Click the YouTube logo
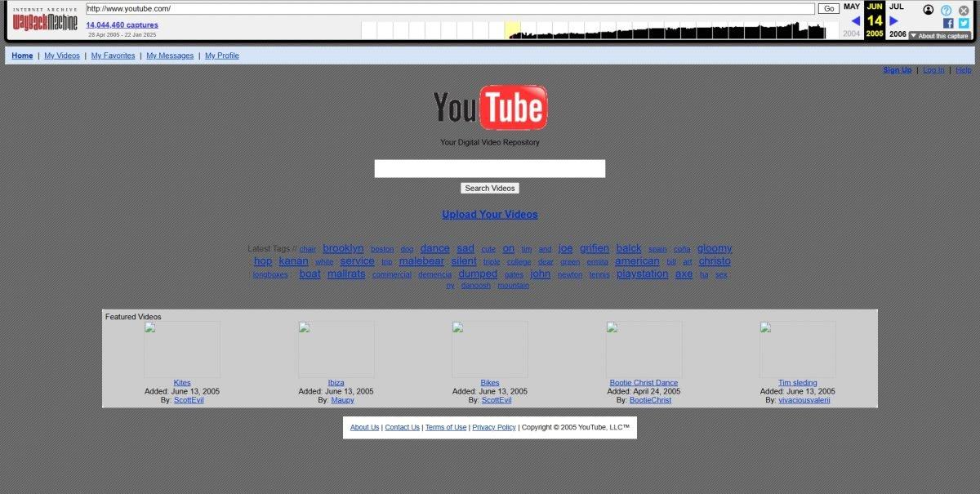The height and width of the screenshot is (494, 980). (x=490, y=108)
